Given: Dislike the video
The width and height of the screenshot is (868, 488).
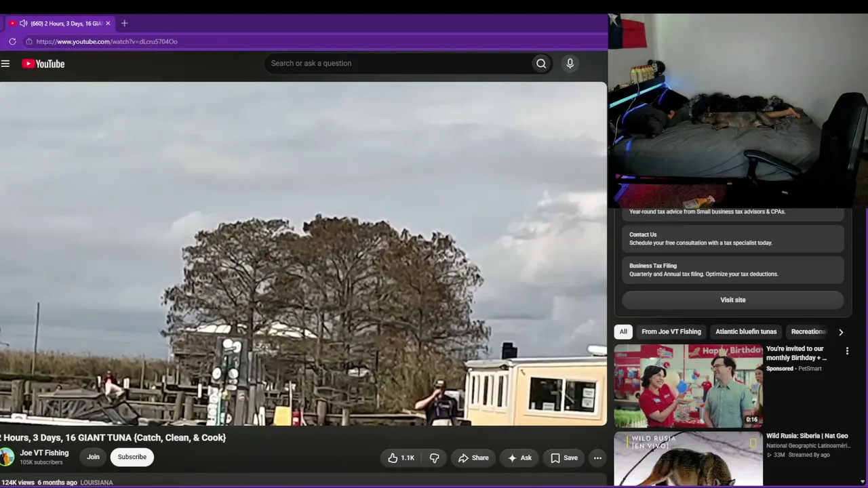Looking at the screenshot, I should click(434, 458).
